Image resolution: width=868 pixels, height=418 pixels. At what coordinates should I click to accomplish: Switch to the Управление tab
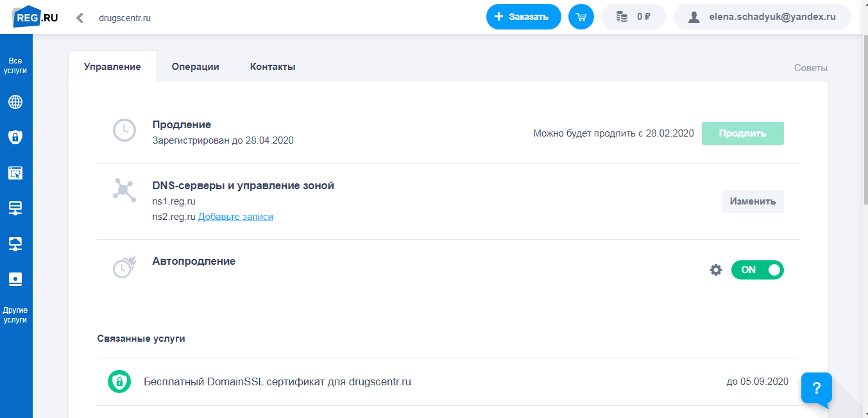[112, 67]
